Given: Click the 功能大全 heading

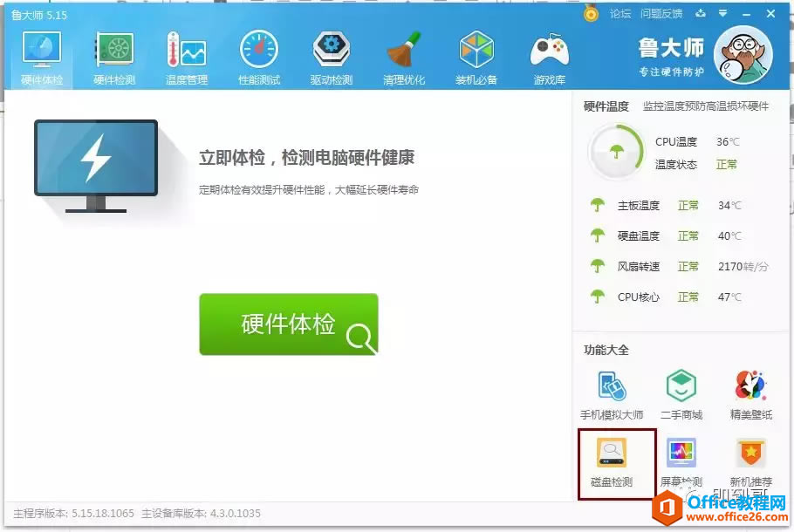Looking at the screenshot, I should click(606, 350).
